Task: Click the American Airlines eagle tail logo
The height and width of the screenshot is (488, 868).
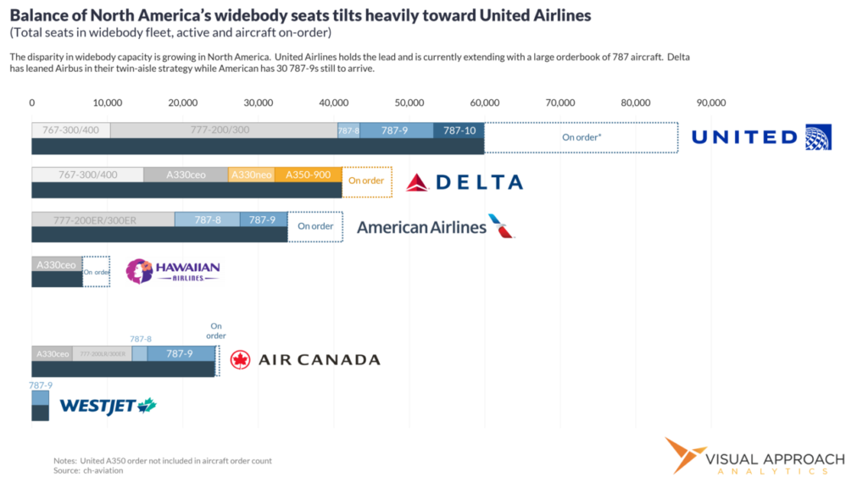Action: point(502,225)
